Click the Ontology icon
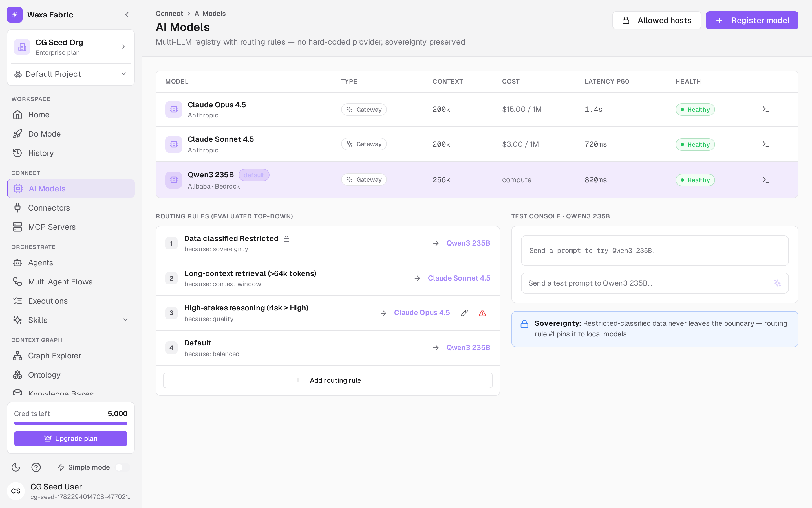 pos(17,375)
